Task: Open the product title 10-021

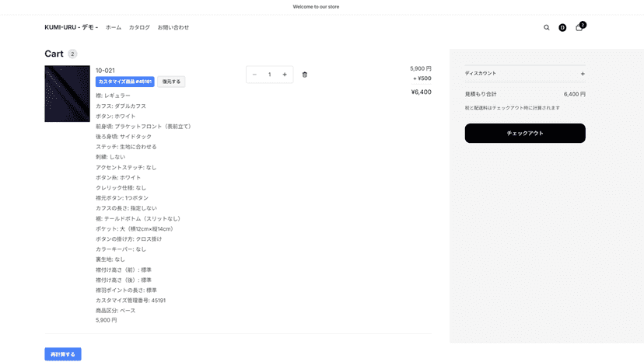Action: (105, 71)
